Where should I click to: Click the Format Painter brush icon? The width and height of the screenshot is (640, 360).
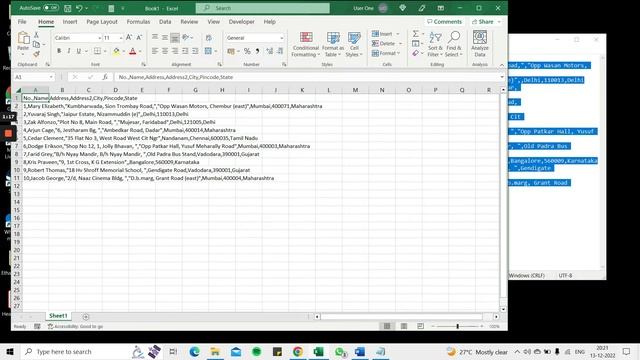pyautogui.click(x=36, y=53)
